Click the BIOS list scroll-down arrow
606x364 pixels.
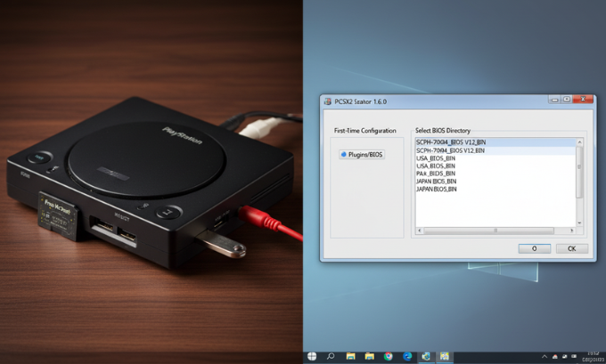tap(580, 223)
